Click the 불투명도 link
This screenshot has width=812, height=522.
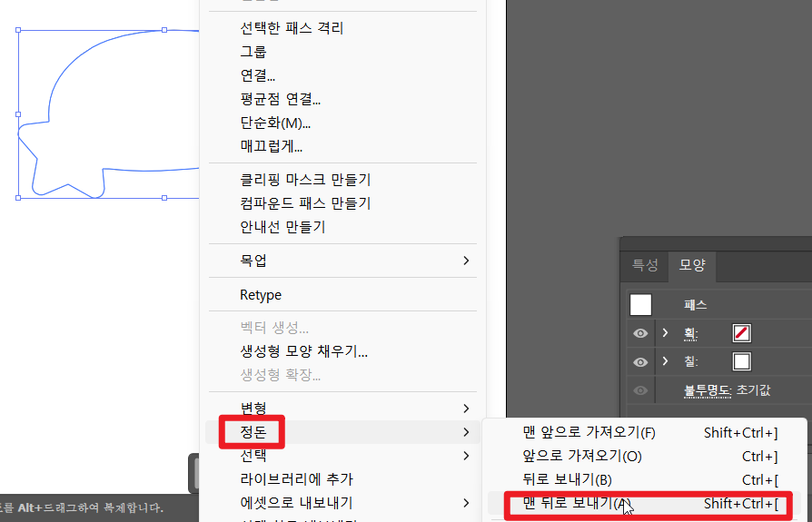tap(708, 390)
